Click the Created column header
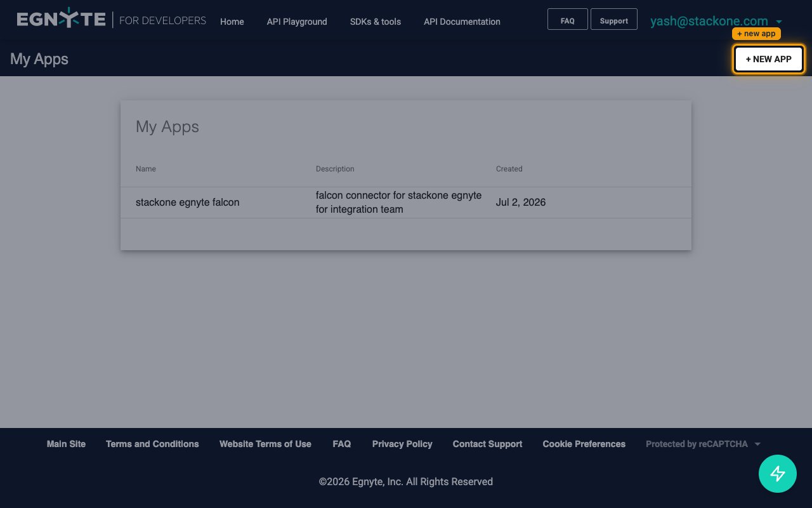Image resolution: width=812 pixels, height=508 pixels. click(509, 169)
